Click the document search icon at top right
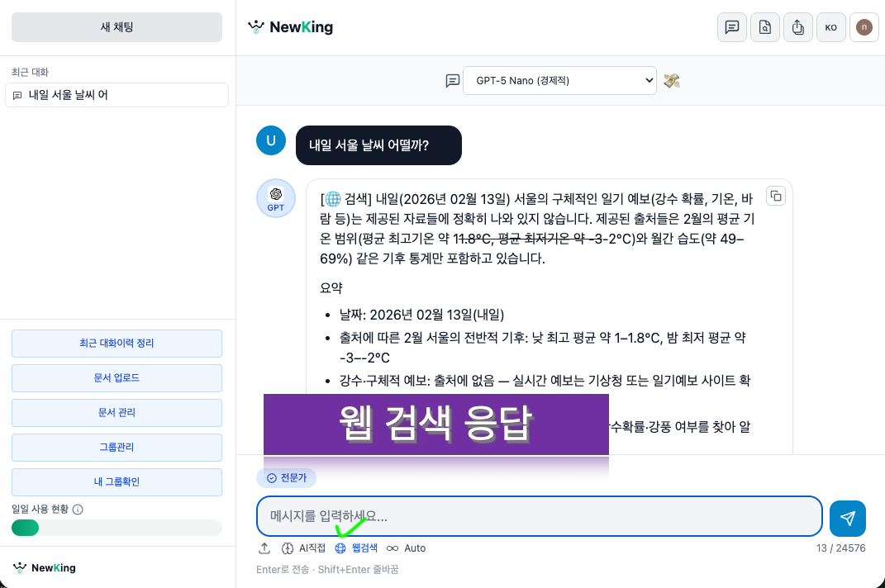 pyautogui.click(x=764, y=27)
